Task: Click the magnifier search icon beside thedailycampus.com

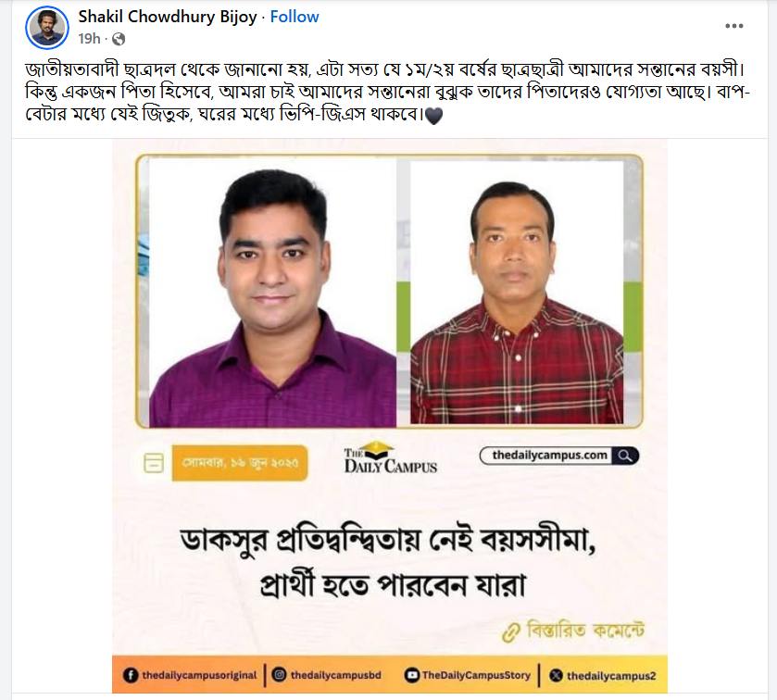Action: 625,456
